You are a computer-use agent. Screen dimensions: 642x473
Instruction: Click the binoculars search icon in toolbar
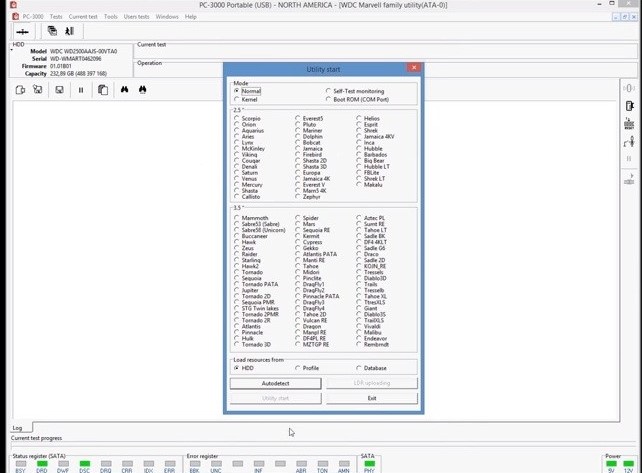[125, 90]
